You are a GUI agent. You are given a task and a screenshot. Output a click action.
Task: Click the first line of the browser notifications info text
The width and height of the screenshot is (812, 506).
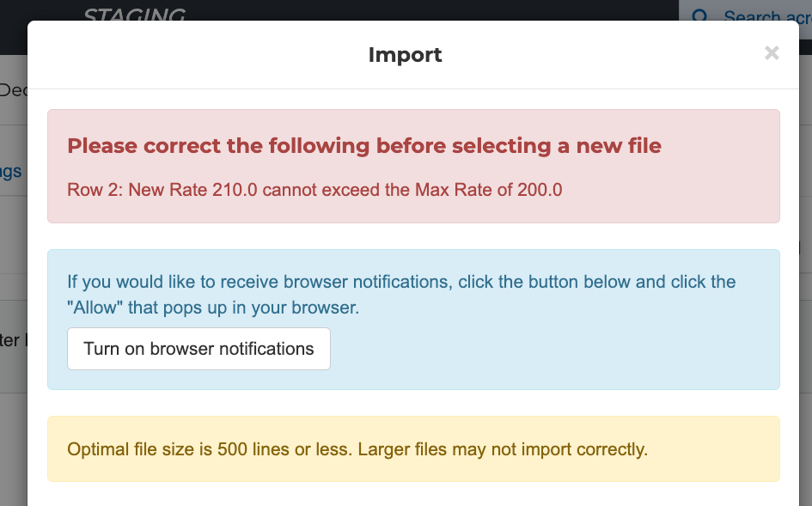(401, 282)
